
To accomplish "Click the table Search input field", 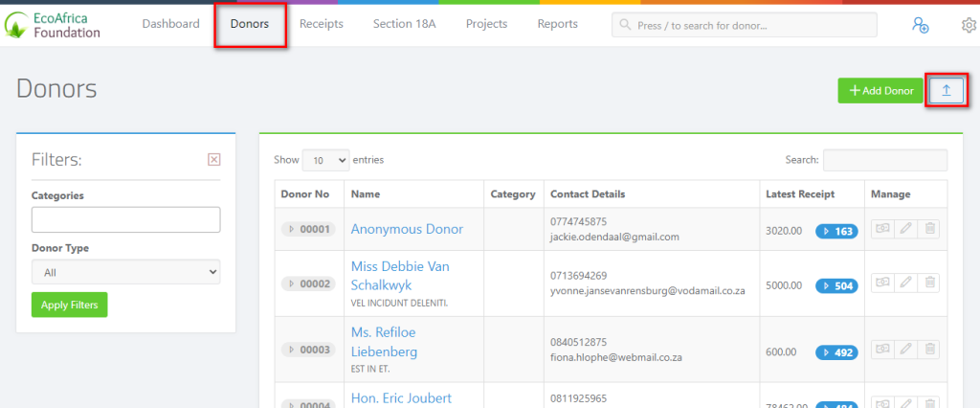I will 885,160.
